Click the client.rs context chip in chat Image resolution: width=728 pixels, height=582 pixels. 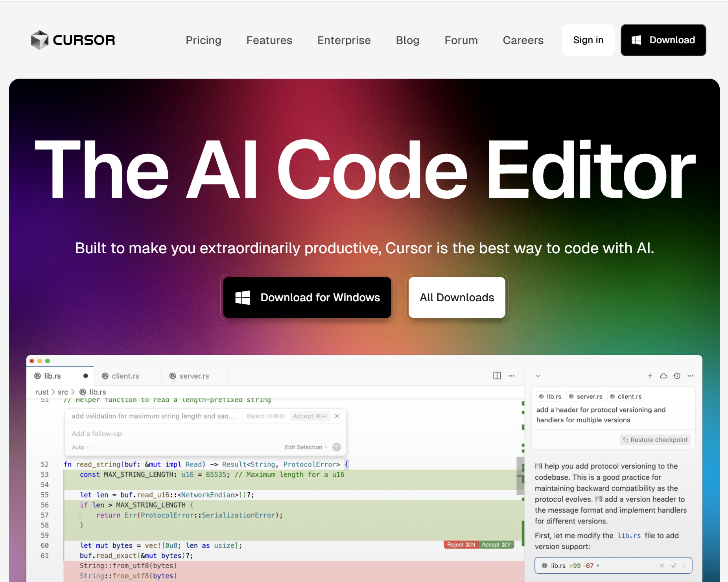point(626,396)
